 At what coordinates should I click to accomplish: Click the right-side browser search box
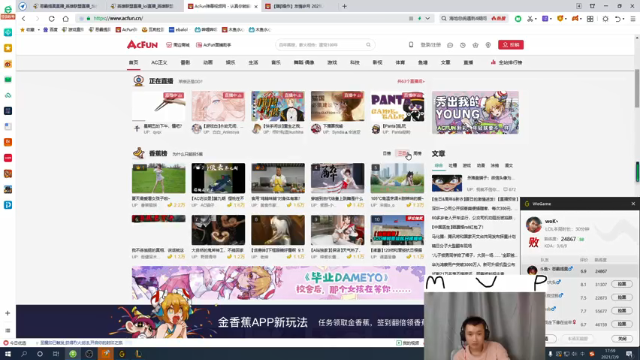(x=473, y=18)
